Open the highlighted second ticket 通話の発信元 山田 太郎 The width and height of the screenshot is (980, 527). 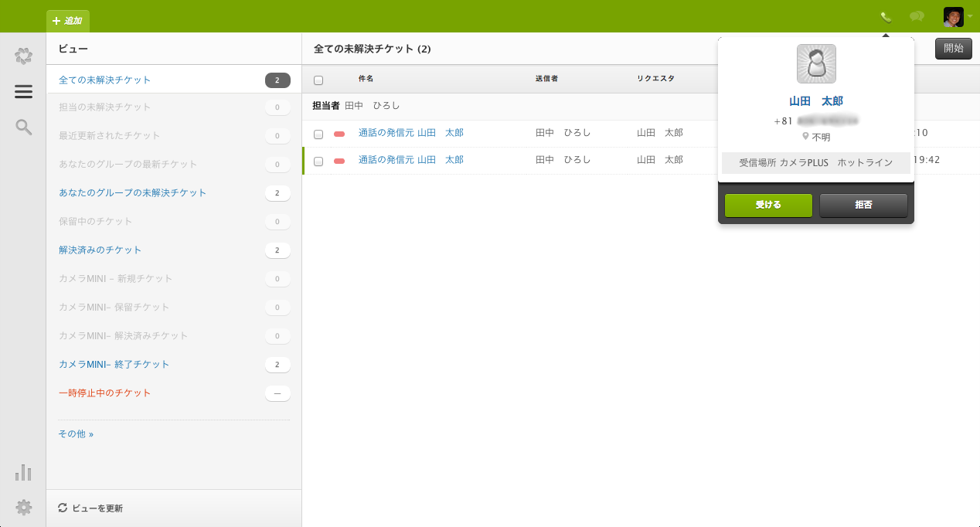click(x=411, y=160)
